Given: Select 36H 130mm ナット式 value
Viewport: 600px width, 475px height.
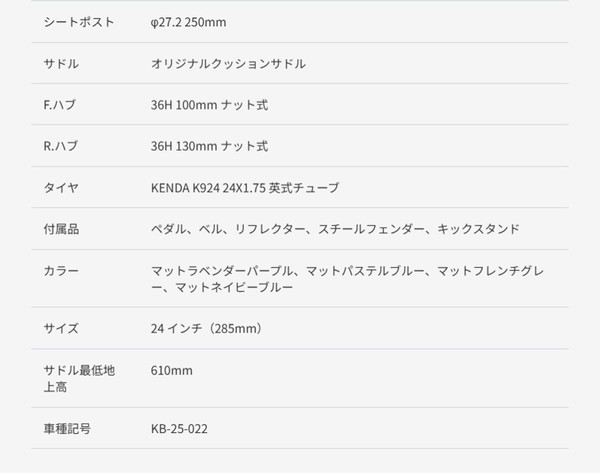Looking at the screenshot, I should (x=209, y=146).
